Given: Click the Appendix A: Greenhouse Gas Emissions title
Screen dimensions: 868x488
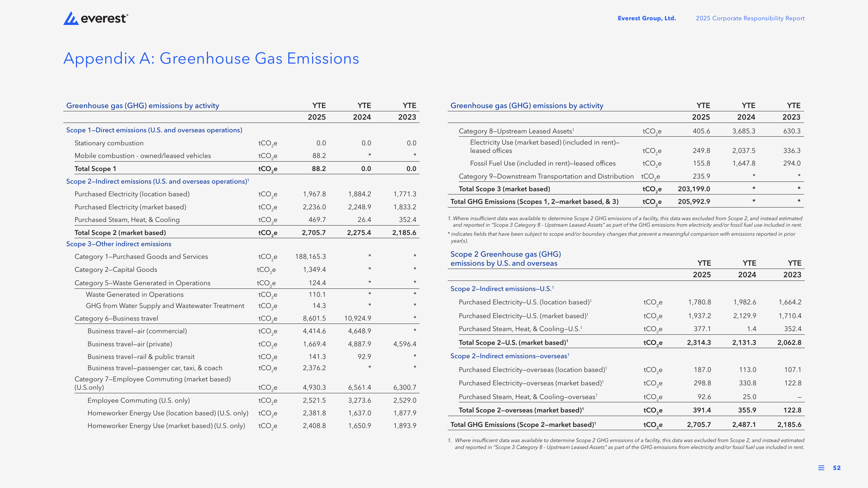Looking at the screenshot, I should click(211, 59).
